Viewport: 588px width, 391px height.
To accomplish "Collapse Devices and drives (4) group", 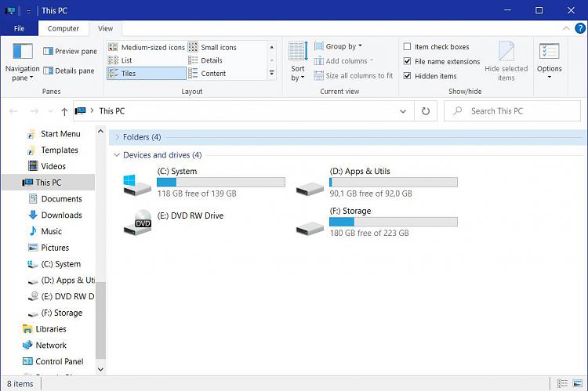I will [117, 155].
